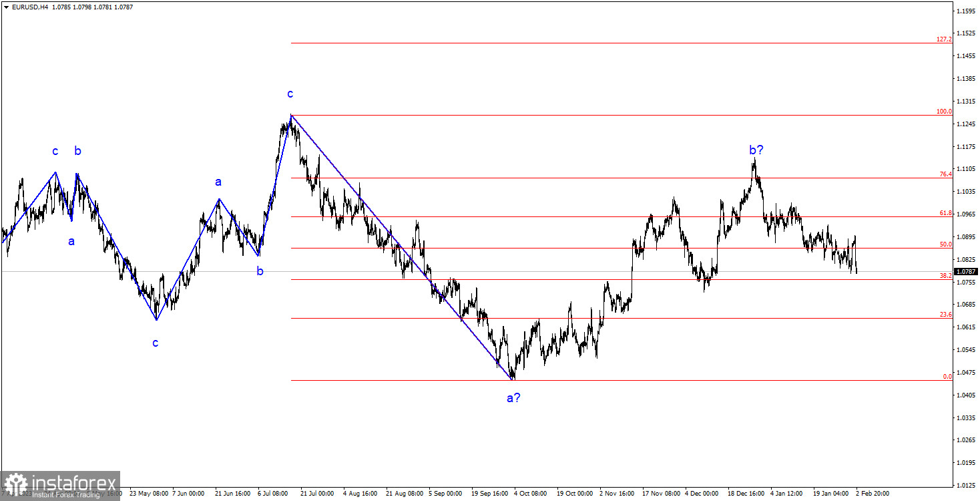Click the '2 Nov 16:00' date label
This screenshot has height=501, width=980.
(616, 494)
